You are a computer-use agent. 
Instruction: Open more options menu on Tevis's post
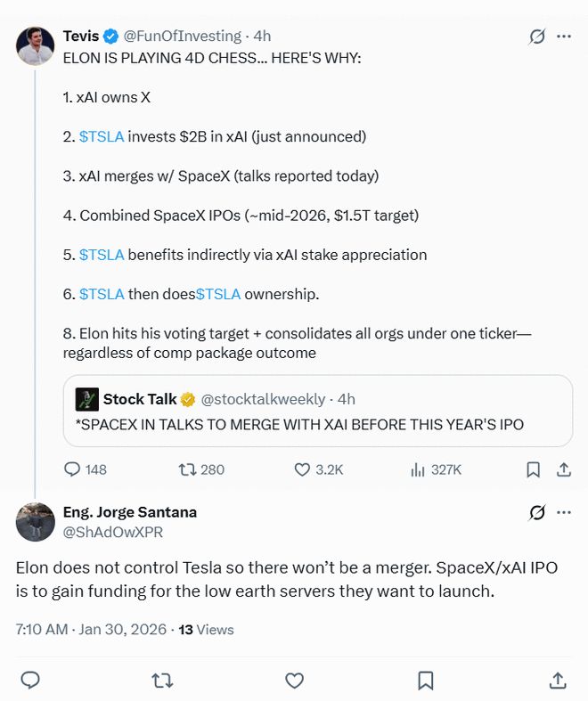pos(563,37)
